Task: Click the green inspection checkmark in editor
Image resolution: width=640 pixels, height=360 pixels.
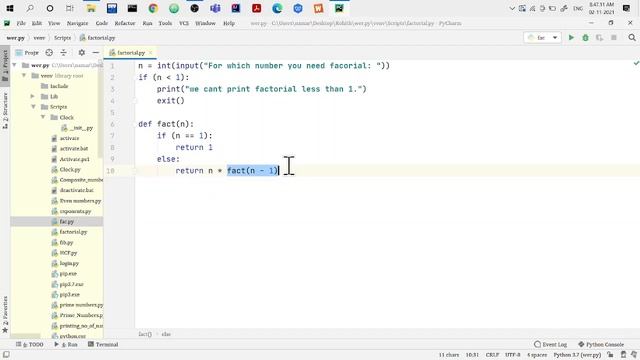Action: click(636, 63)
